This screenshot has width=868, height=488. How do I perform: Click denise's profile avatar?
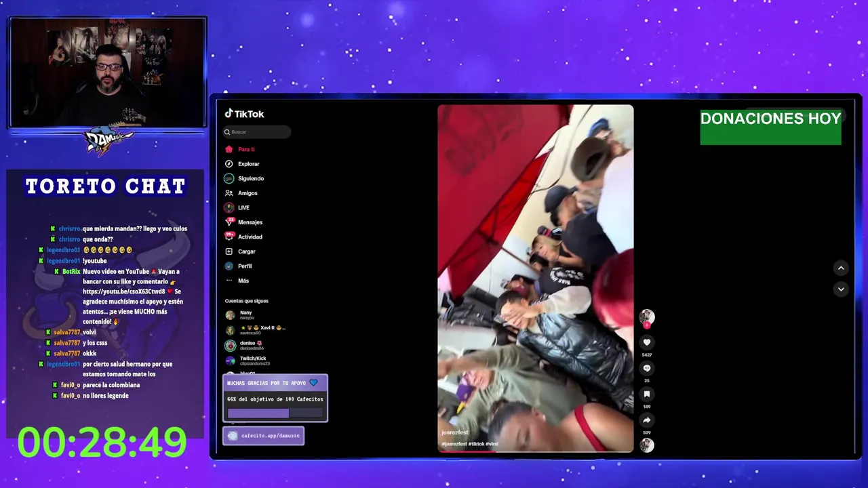231,346
